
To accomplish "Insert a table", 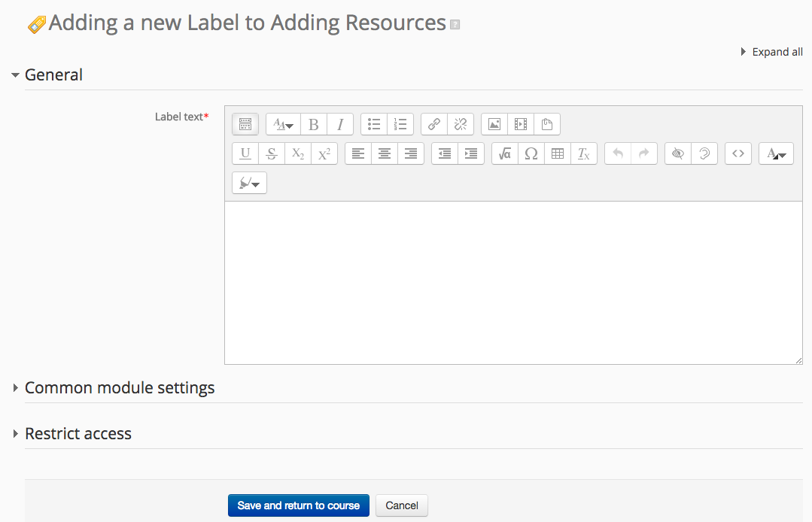I will click(558, 153).
